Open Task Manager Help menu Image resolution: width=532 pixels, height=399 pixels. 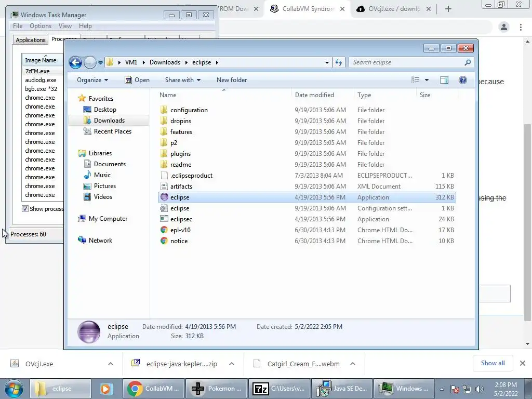tap(85, 26)
